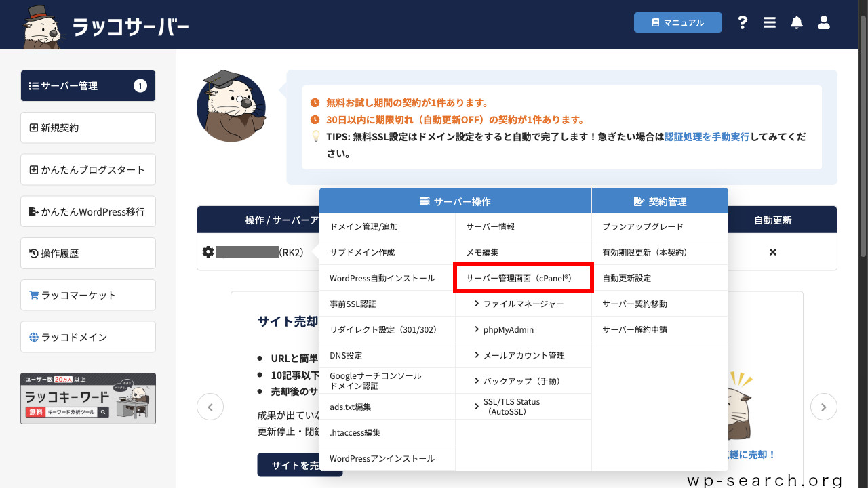Screen dimensions: 868x488
Task: Open バックアップ（手動） submenu entry
Action: click(x=524, y=381)
